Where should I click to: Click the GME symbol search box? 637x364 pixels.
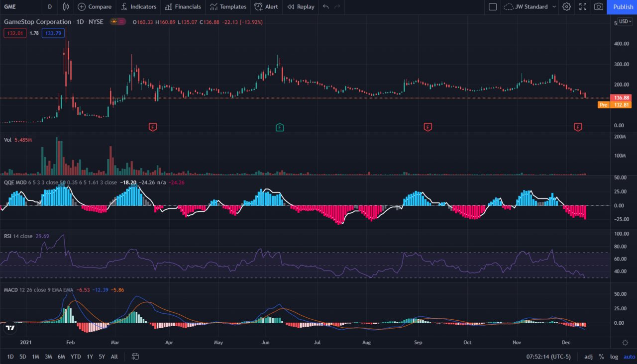point(20,7)
